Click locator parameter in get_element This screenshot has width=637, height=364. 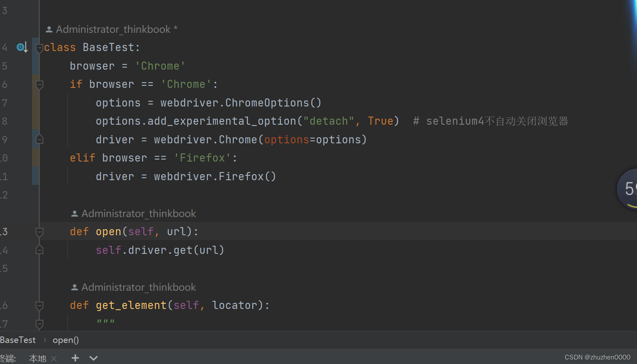pyautogui.click(x=235, y=305)
